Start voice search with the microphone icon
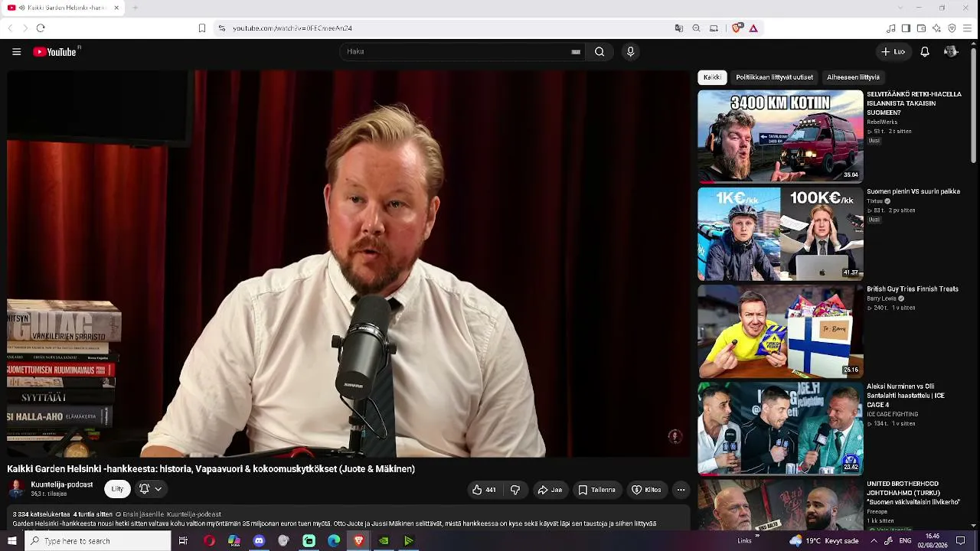The image size is (980, 551). pyautogui.click(x=630, y=52)
